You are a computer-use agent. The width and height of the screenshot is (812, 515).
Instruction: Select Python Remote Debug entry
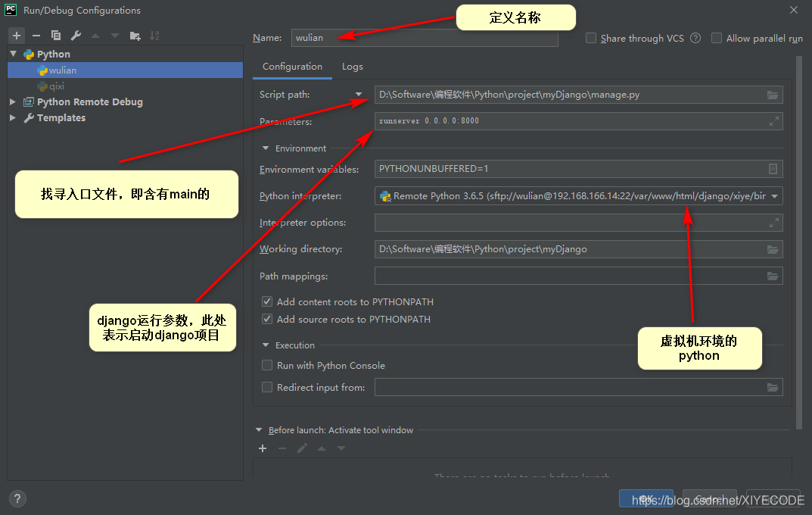coord(89,101)
